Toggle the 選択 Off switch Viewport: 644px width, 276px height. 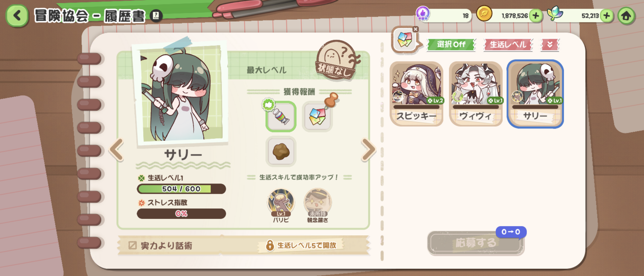(451, 44)
